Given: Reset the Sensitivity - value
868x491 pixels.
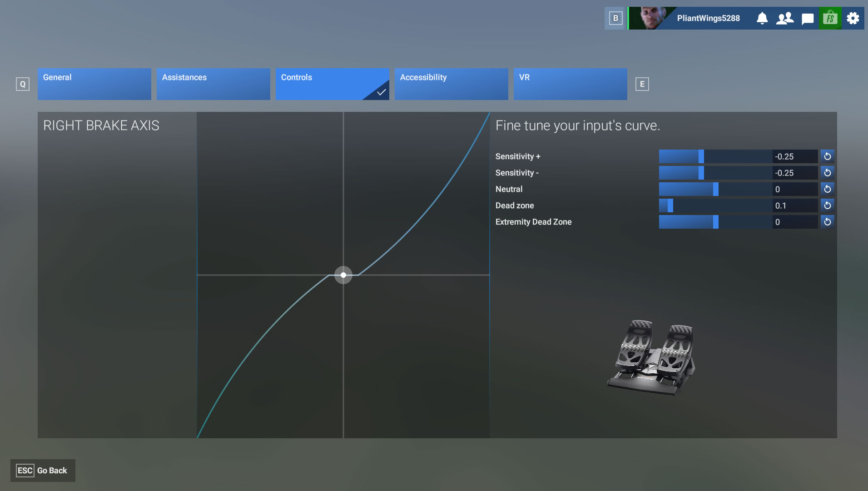Looking at the screenshot, I should pos(827,173).
